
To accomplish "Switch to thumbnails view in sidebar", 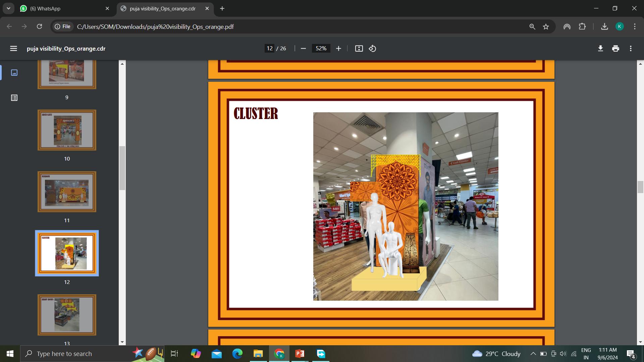I will [x=14, y=73].
